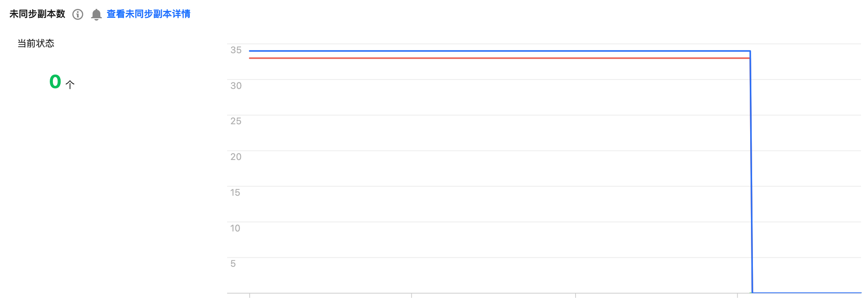
Task: Click the green 0 status value
Action: tap(55, 82)
